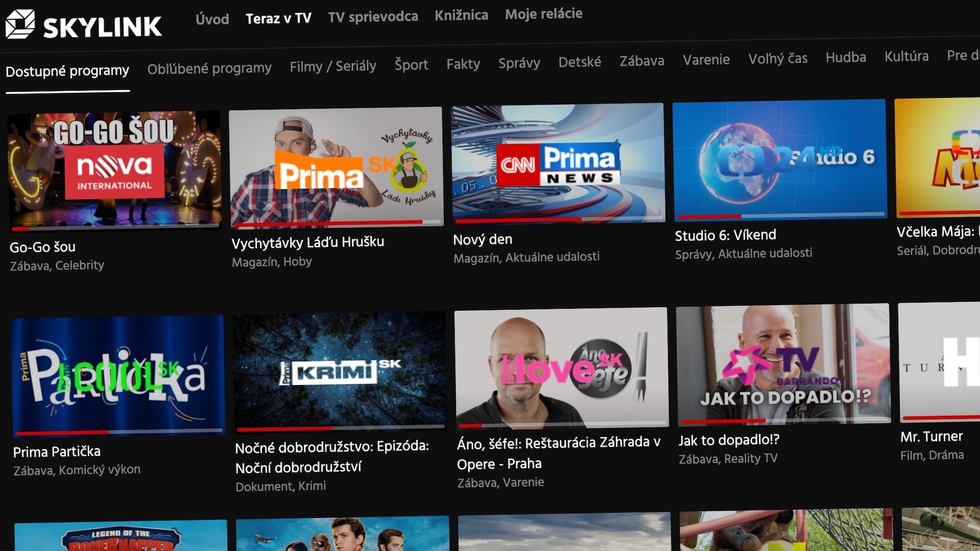Viewport: 980px width, 551px height.
Task: Filter by Filmy / Seriály tab
Action: point(333,66)
